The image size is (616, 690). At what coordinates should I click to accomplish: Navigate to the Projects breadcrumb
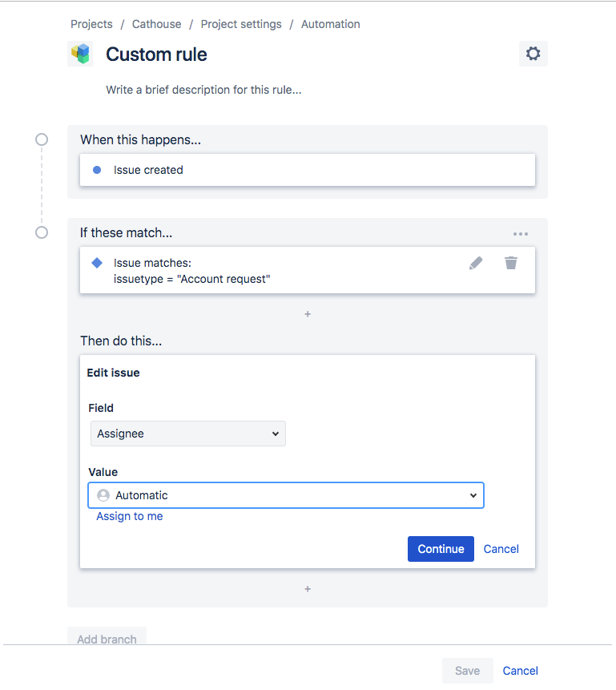91,24
